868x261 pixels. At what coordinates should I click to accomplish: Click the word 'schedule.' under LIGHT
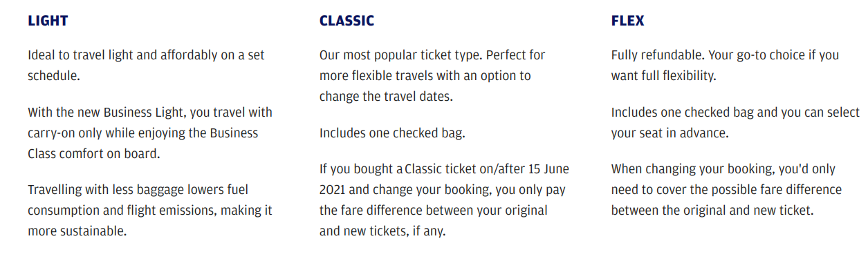coord(54,76)
